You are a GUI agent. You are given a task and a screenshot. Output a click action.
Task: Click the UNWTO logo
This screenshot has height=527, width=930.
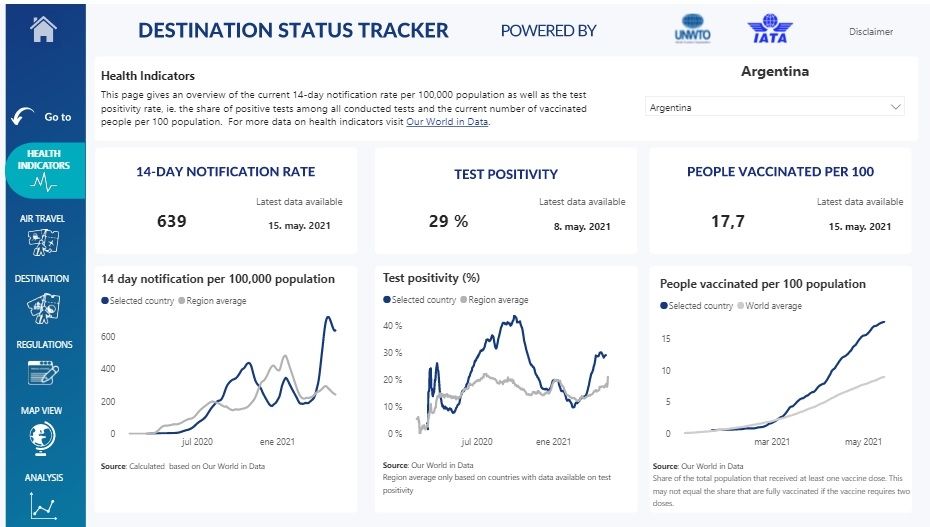(x=692, y=30)
